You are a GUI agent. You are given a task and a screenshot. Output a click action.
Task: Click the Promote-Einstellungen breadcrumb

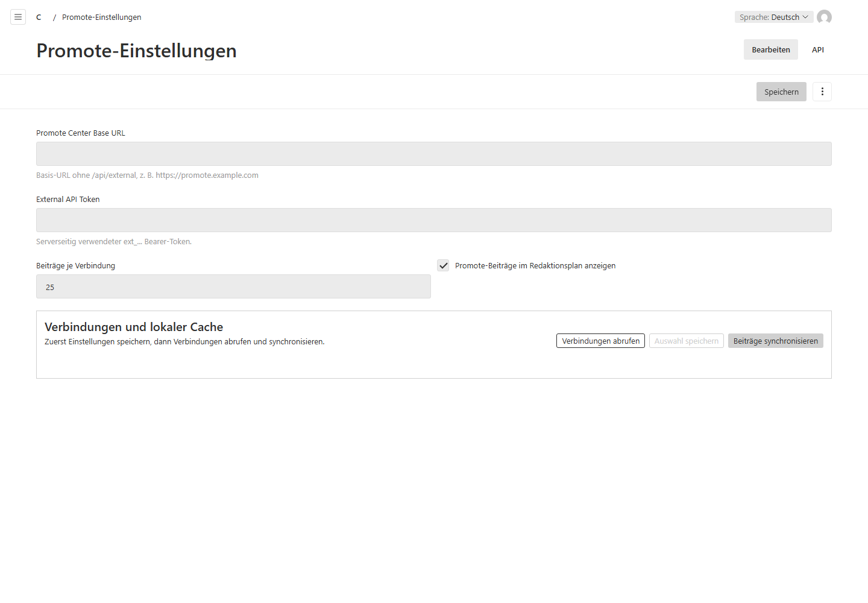click(x=101, y=17)
